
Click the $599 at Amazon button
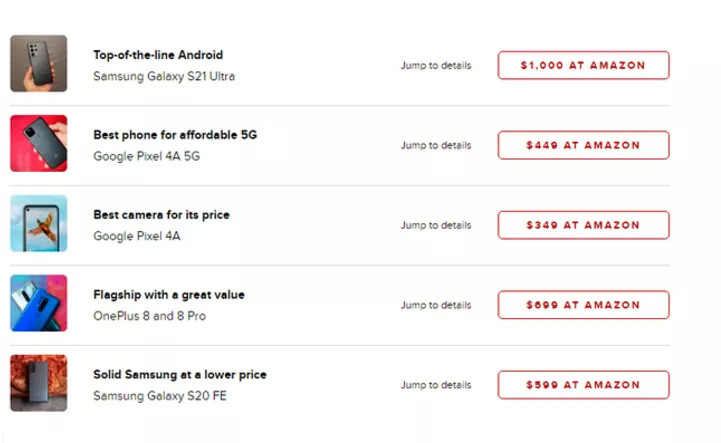coord(584,385)
